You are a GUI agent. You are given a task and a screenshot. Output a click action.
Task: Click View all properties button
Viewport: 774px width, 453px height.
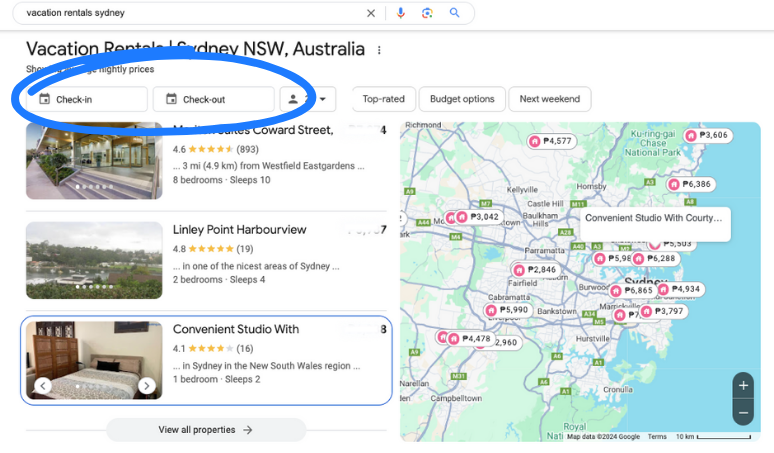tap(205, 430)
